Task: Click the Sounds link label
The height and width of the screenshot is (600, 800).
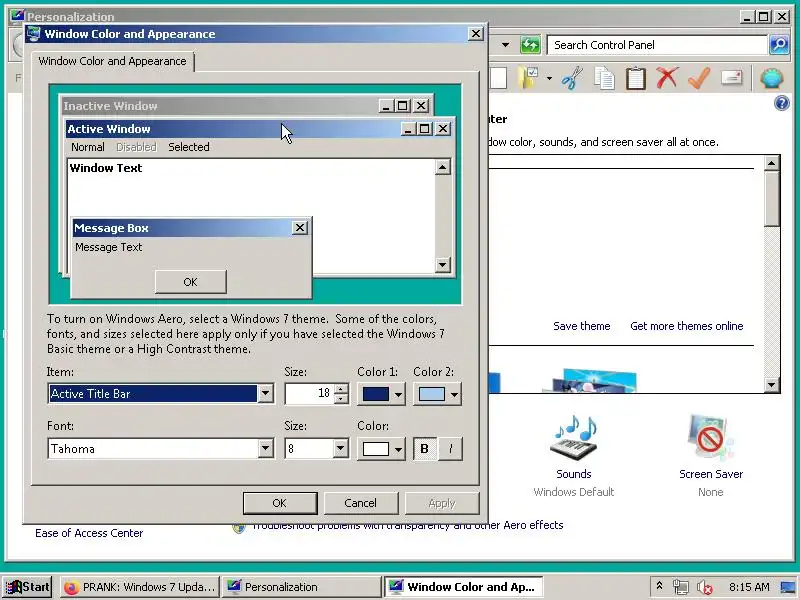Action: pos(573,474)
